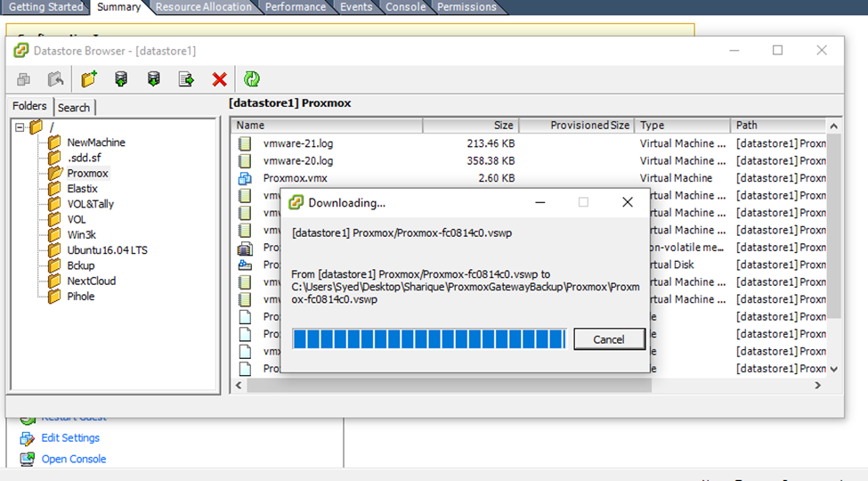Select the Ubuntu16.04 LTS folder
This screenshot has width=868, height=481.
(107, 250)
